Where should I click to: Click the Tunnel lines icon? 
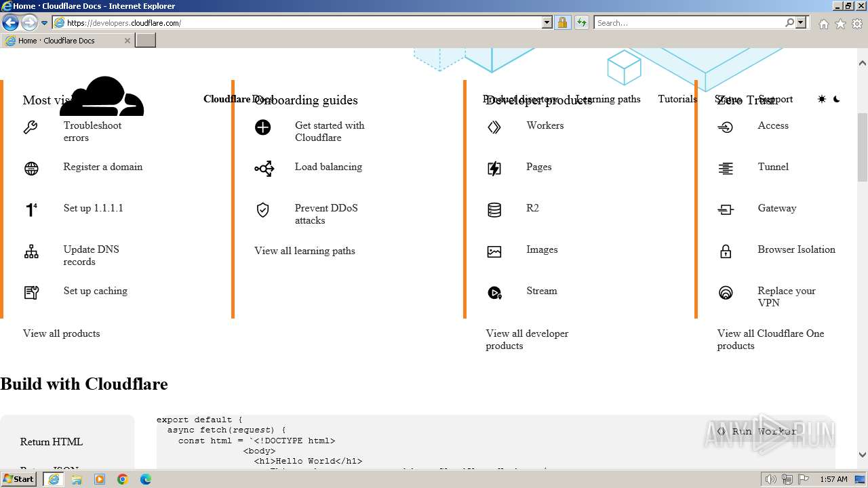click(726, 169)
